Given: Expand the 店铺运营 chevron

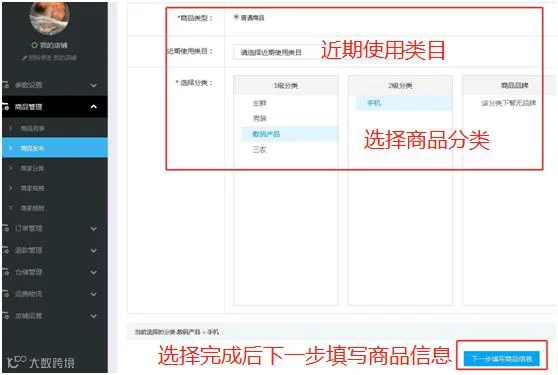Looking at the screenshot, I should (94, 316).
